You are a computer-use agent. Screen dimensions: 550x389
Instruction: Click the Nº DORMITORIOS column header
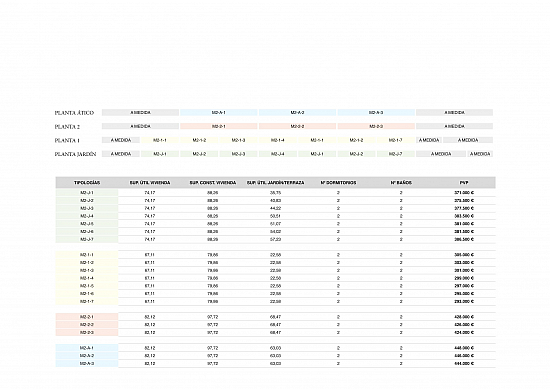338,183
